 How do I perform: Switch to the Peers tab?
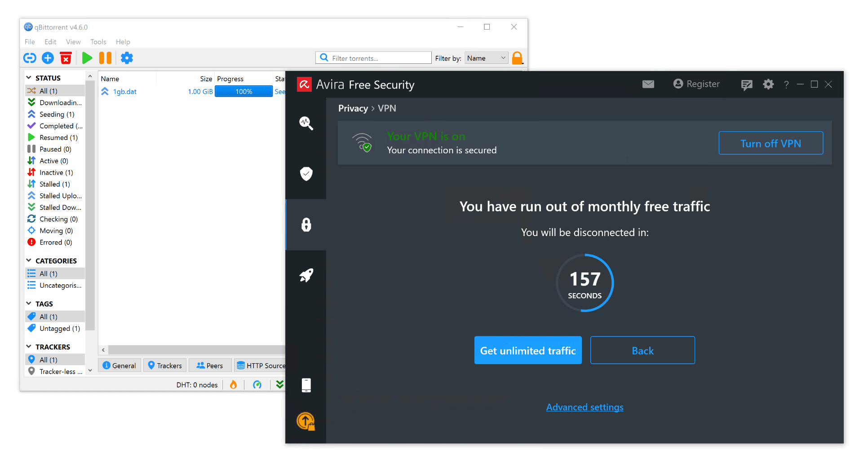(210, 366)
